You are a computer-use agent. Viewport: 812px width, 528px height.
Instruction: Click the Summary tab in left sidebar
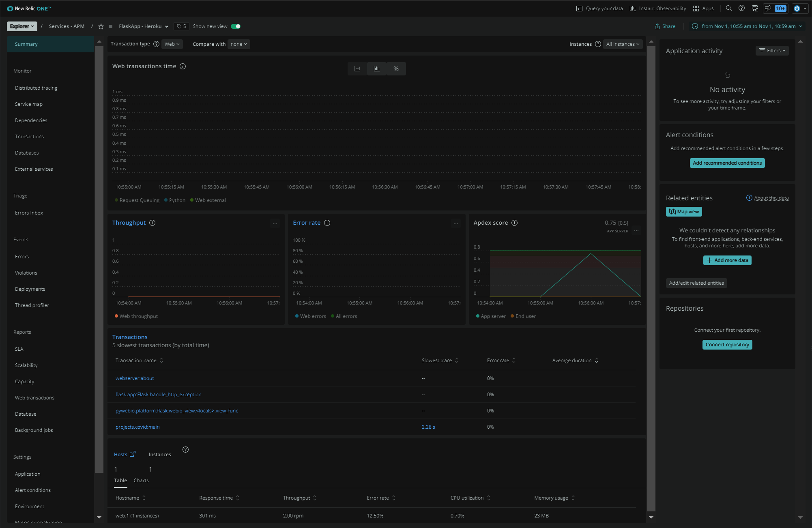(26, 44)
